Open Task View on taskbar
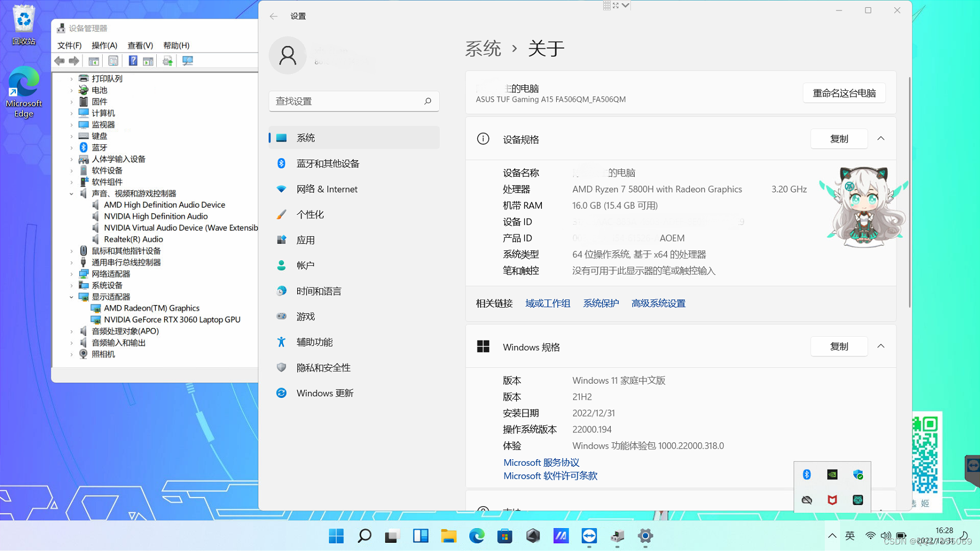980x551 pixels. (x=392, y=536)
